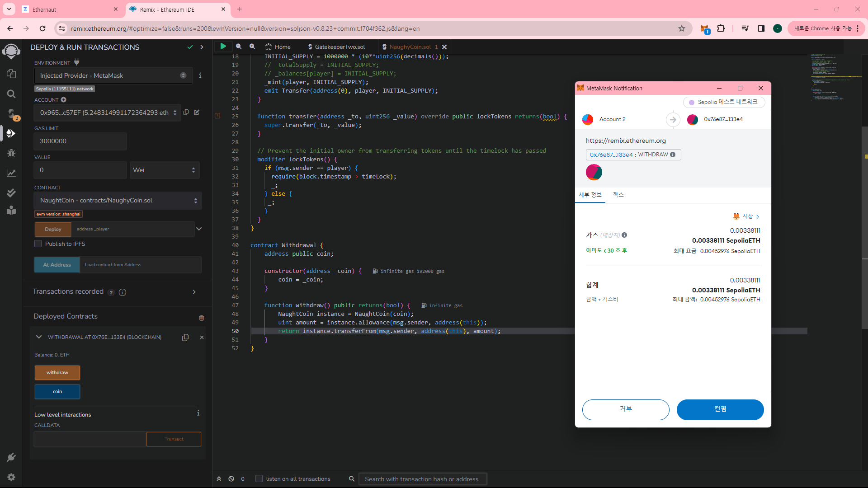Open the analytics chart icon in sidebar

click(x=11, y=173)
